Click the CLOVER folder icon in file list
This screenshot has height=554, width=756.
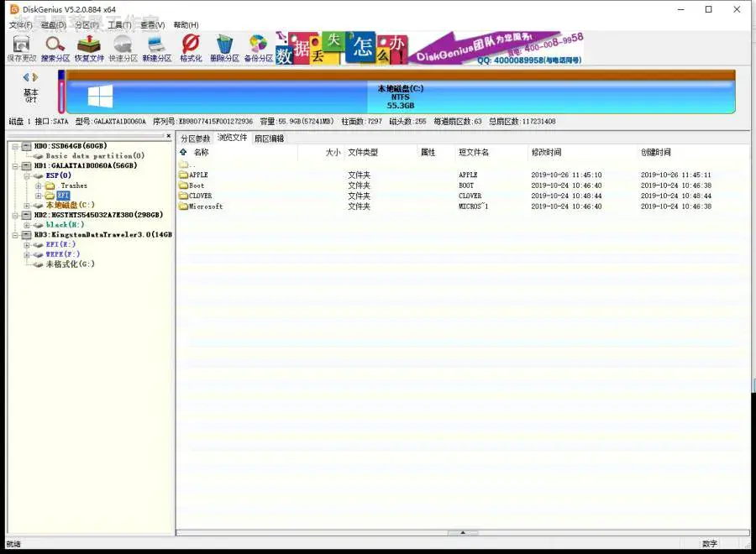(183, 196)
